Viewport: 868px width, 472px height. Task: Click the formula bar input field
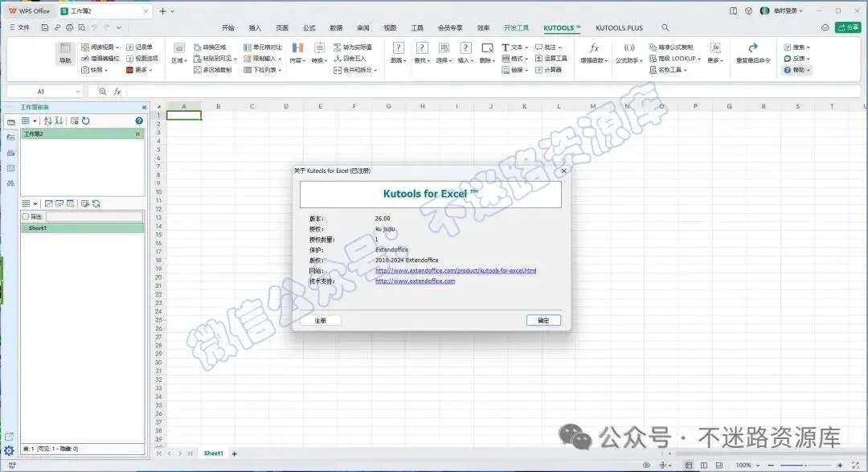(x=493, y=92)
